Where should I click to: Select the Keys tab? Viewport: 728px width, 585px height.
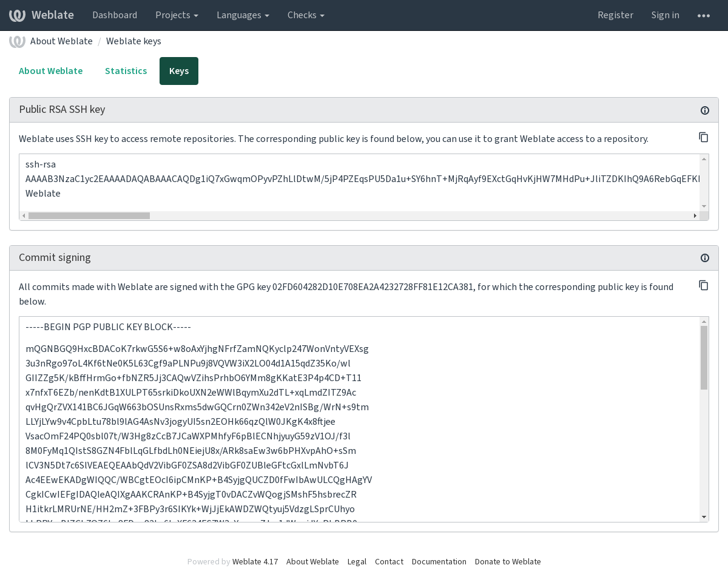[179, 71]
